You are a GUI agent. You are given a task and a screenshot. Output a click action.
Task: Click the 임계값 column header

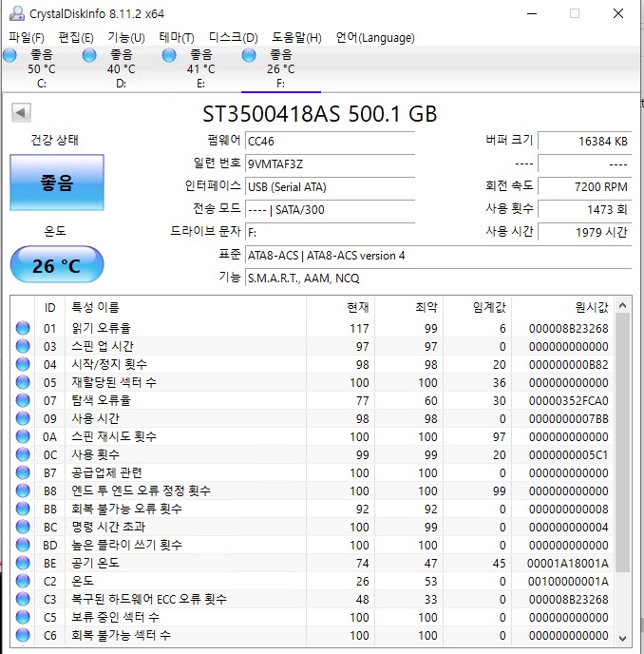click(477, 307)
